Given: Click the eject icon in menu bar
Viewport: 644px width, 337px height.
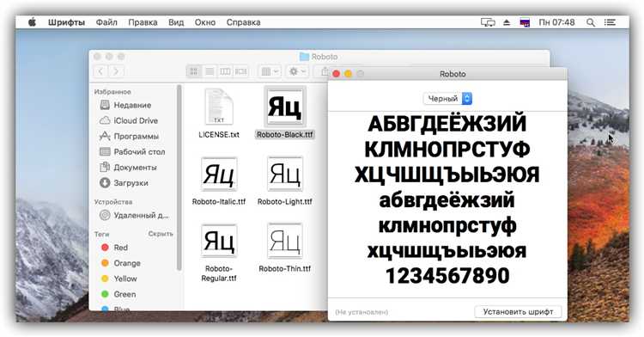Looking at the screenshot, I should point(507,22).
